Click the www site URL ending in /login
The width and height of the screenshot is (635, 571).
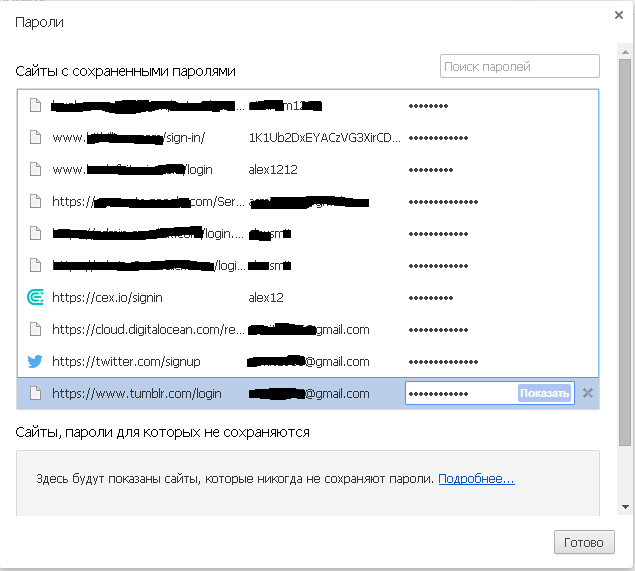coord(132,170)
